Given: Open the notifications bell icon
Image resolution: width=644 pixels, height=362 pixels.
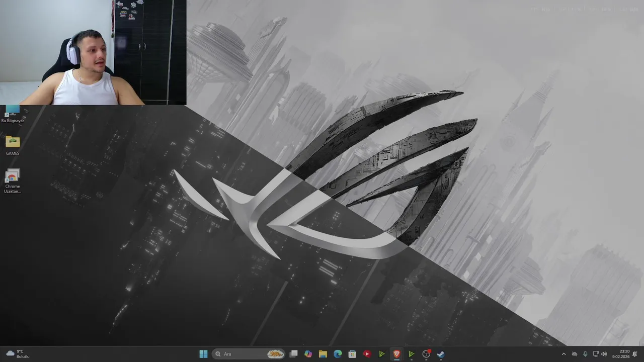Looking at the screenshot, I should 635,354.
